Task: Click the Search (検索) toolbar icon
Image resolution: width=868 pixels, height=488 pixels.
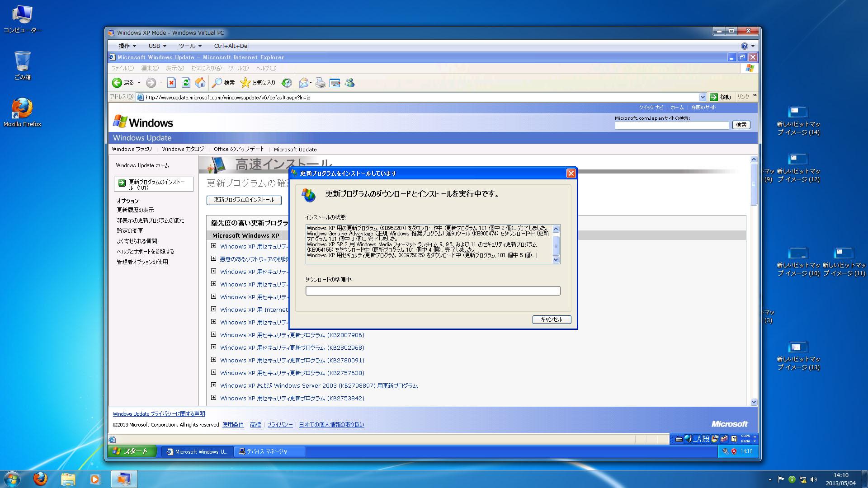Action: (224, 83)
